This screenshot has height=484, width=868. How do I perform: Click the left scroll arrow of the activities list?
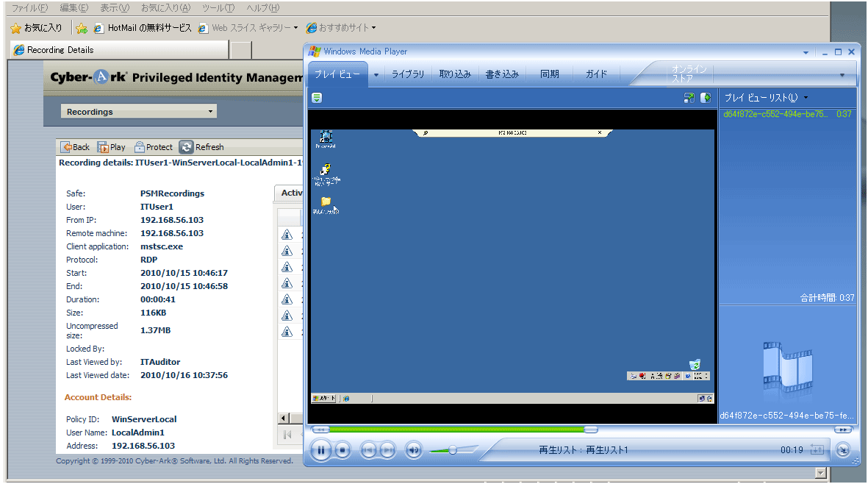point(284,418)
